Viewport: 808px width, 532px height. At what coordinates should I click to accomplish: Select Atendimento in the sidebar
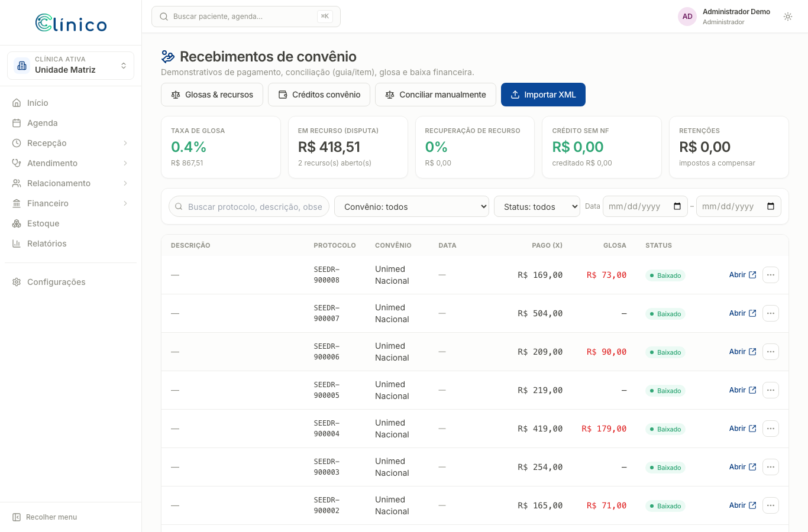pos(71,163)
